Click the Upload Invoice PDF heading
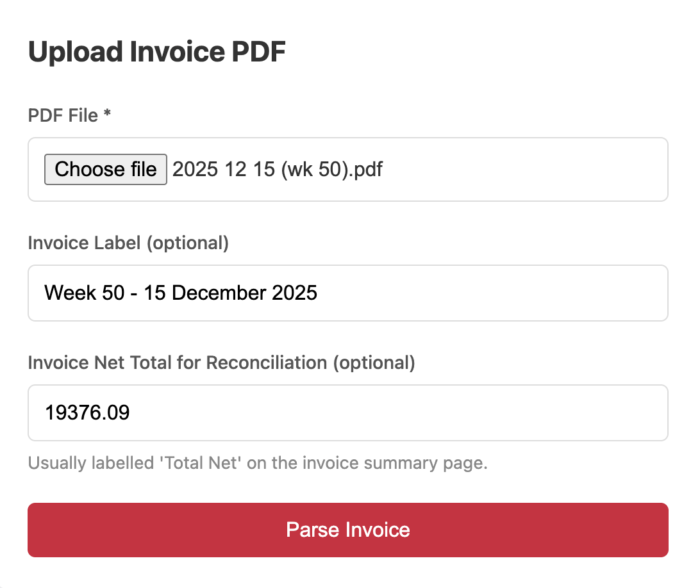Screen dimensions: 700x588 [x=156, y=51]
